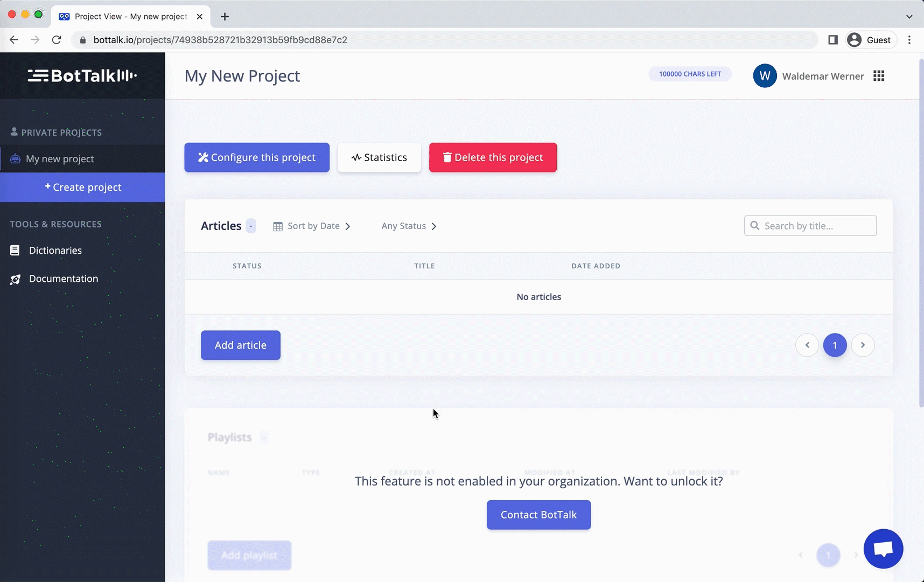
Task: Click the BotTalk logo
Action: (82, 76)
